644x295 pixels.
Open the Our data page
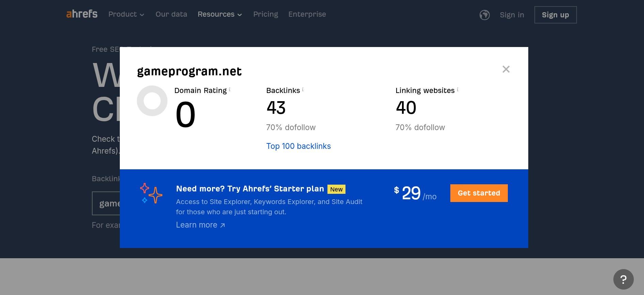click(171, 14)
